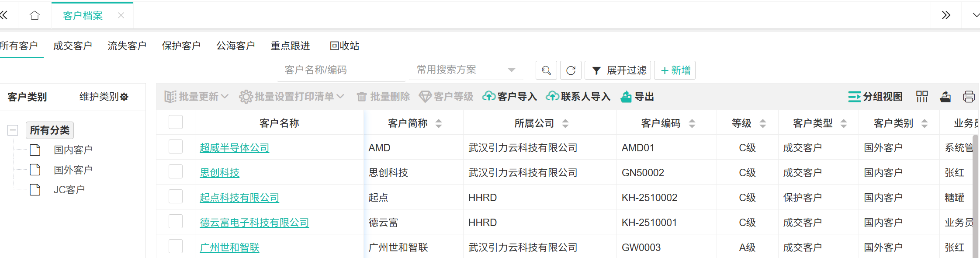Click the refresh icon button
980x258 pixels.
(x=571, y=70)
